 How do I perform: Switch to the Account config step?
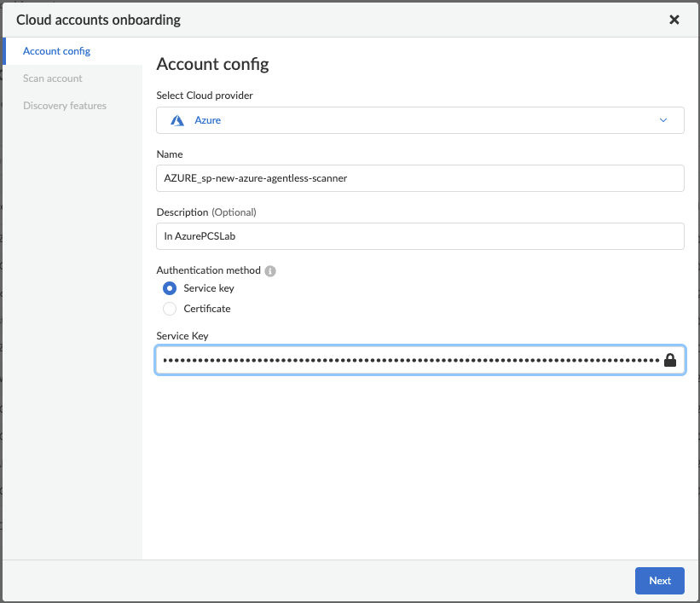tap(57, 51)
